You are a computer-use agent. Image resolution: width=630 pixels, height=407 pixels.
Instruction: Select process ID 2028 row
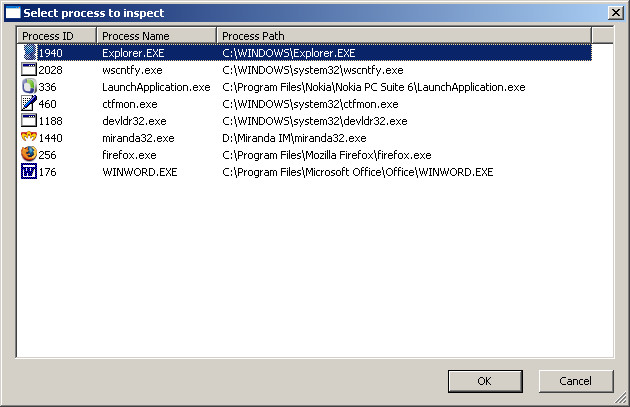306,70
